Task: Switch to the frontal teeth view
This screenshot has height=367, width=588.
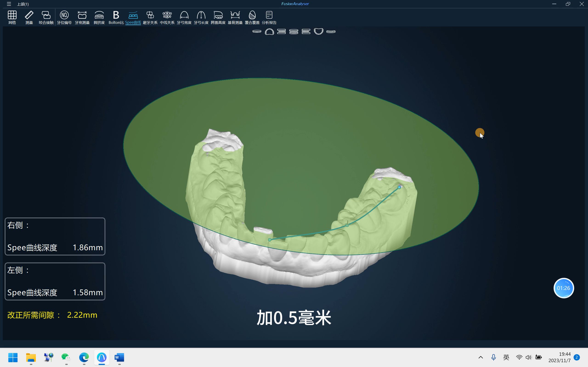Action: click(x=294, y=32)
